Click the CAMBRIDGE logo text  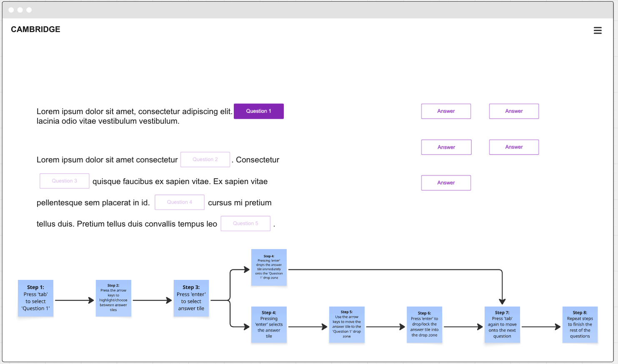click(35, 29)
